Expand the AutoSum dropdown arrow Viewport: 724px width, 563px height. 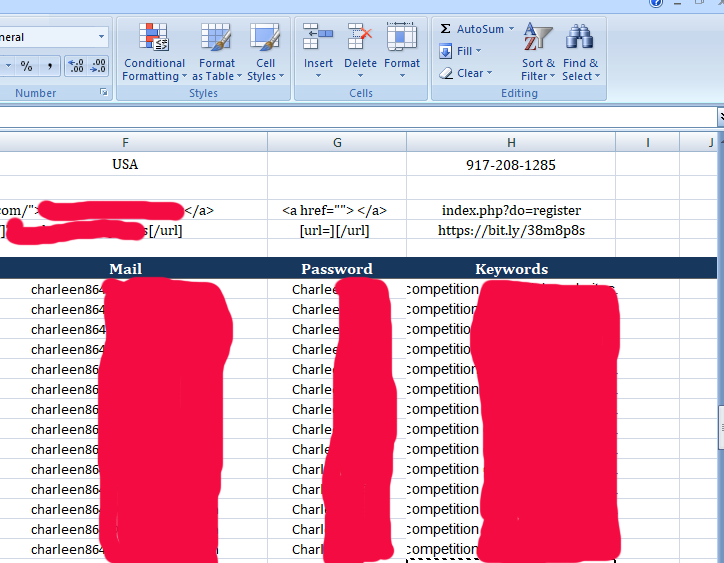point(513,29)
